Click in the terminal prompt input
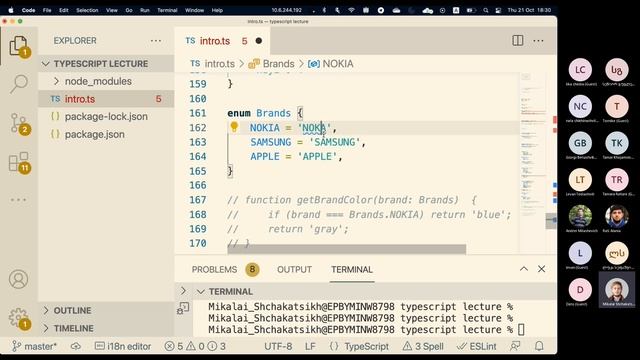The height and width of the screenshot is (360, 640). [x=521, y=329]
